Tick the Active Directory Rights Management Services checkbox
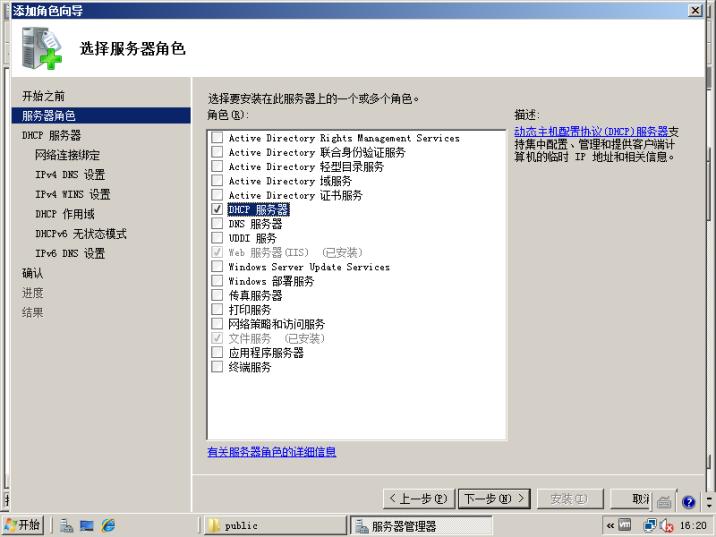Viewport: 716px width, 537px height. click(217, 137)
